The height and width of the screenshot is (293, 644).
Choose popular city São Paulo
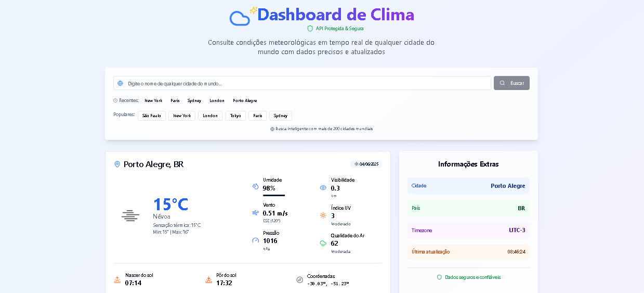point(152,116)
